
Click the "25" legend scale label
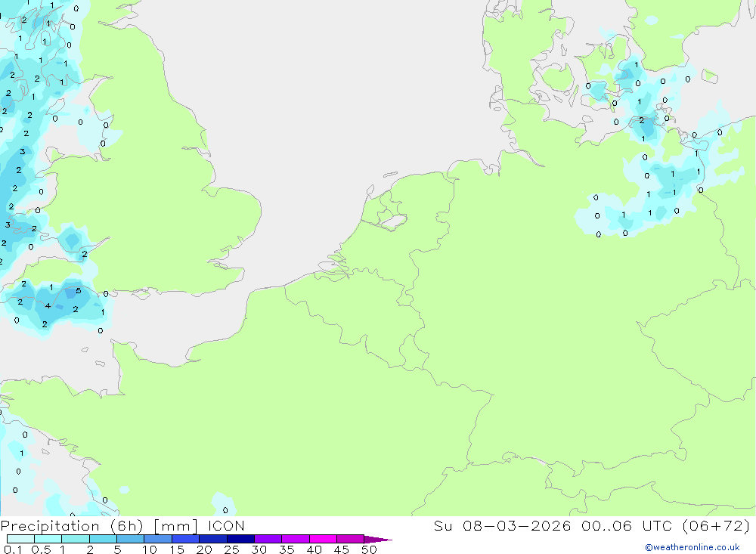[x=231, y=549]
